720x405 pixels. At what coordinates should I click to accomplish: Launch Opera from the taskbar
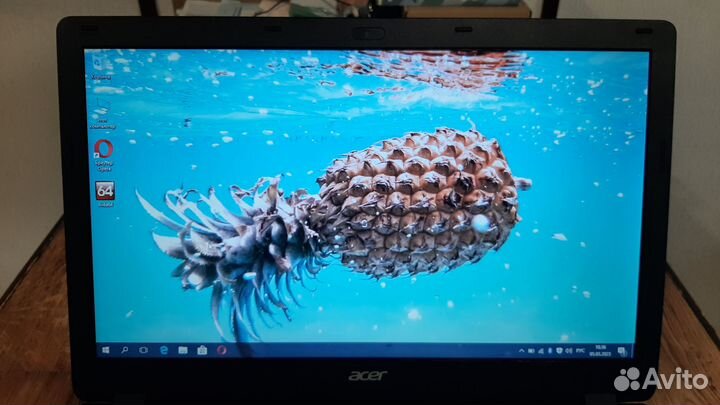click(222, 350)
